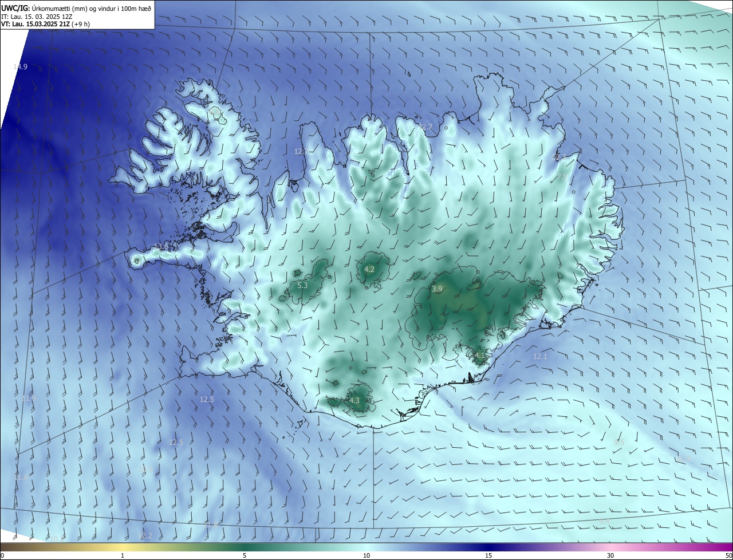This screenshot has width=733, height=560.
Task: Click the '5' tick on the color scale
Action: point(245,555)
